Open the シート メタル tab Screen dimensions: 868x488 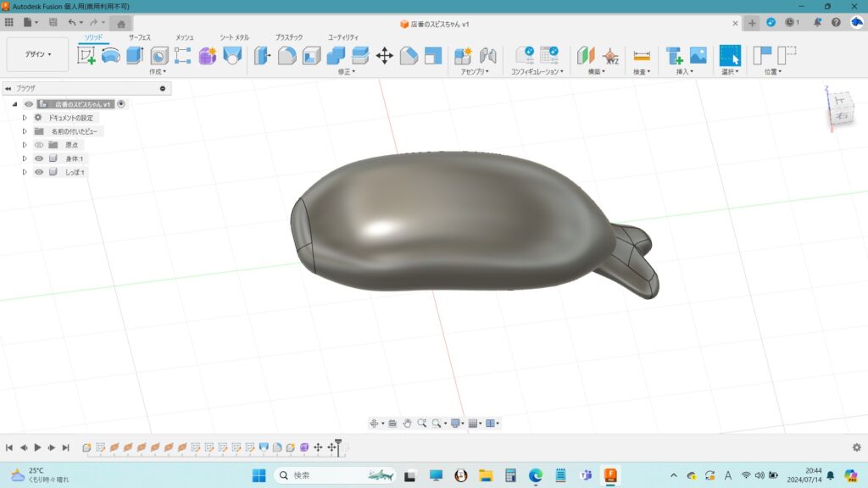[x=234, y=37]
